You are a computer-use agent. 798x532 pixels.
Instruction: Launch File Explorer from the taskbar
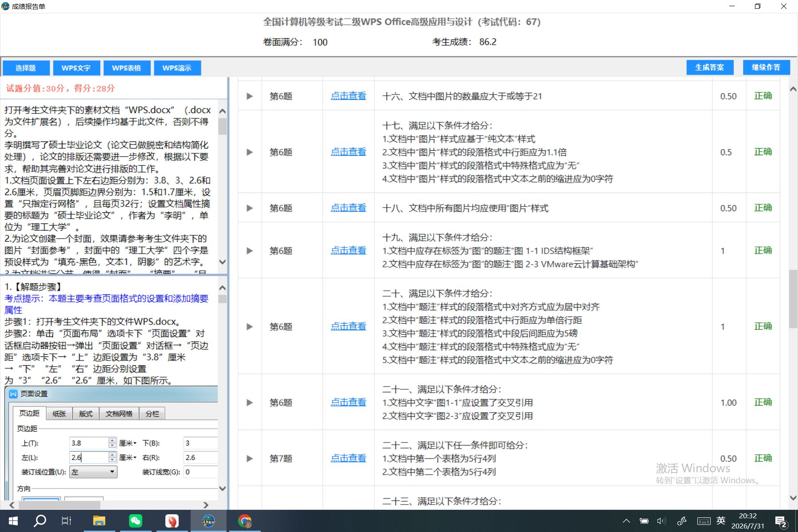click(x=99, y=521)
